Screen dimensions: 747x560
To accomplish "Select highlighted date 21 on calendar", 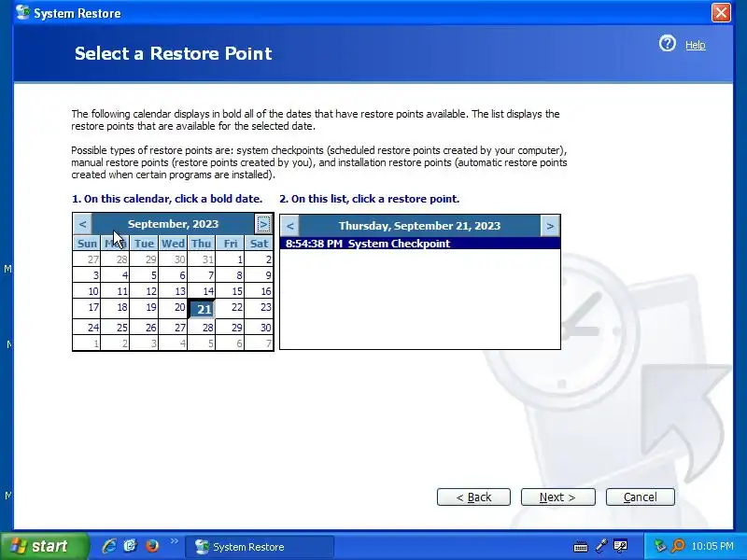I will 202,309.
